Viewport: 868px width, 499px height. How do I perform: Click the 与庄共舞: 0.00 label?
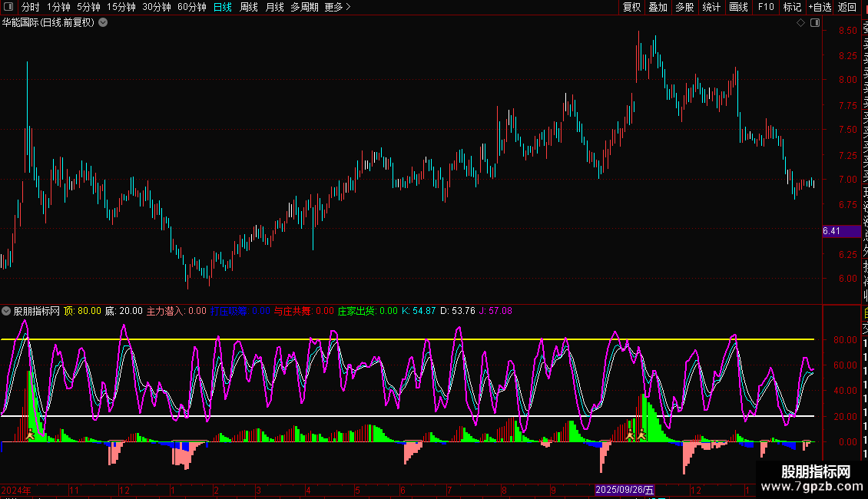[304, 311]
